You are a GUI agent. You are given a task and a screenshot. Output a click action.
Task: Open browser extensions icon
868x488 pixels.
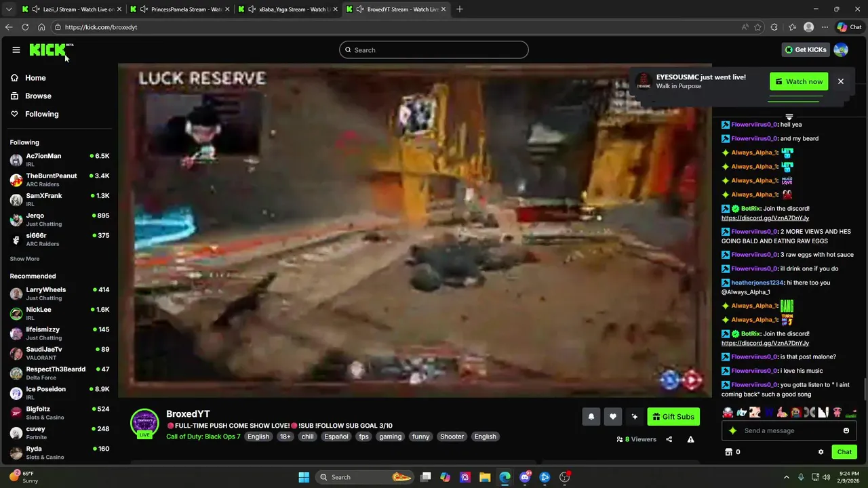(x=774, y=27)
